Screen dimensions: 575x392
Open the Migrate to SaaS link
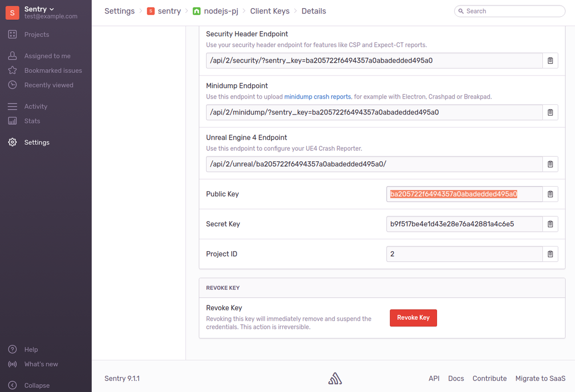coord(540,379)
